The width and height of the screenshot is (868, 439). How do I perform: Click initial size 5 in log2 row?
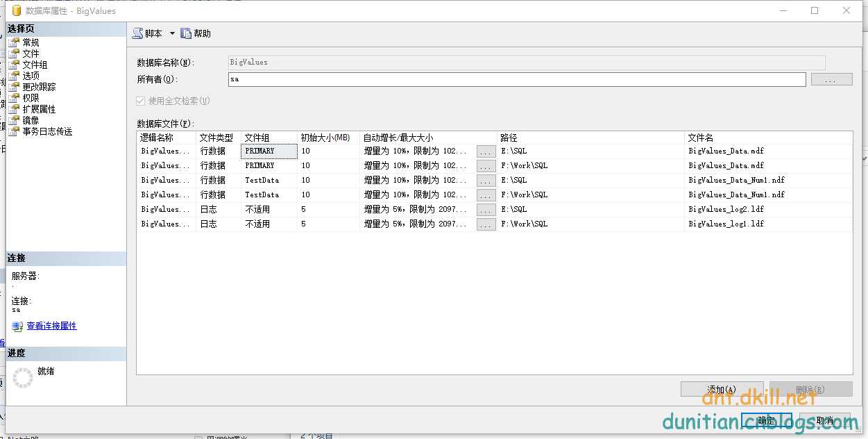point(304,210)
